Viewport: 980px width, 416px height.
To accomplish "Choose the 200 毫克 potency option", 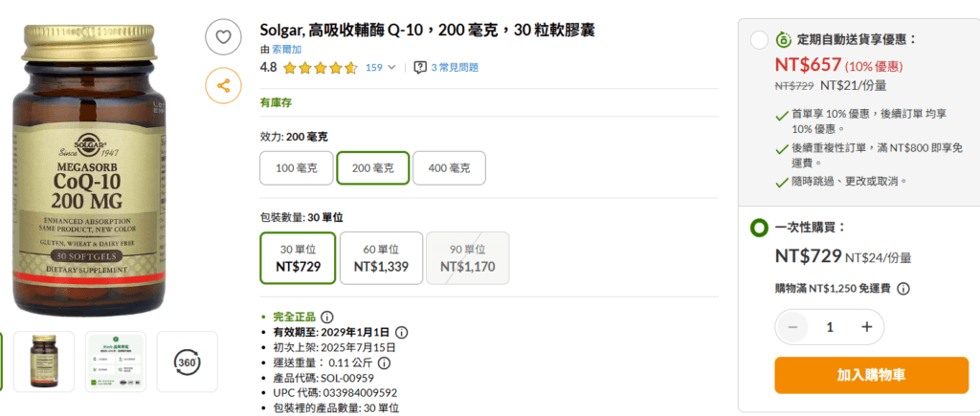I will coord(372,168).
